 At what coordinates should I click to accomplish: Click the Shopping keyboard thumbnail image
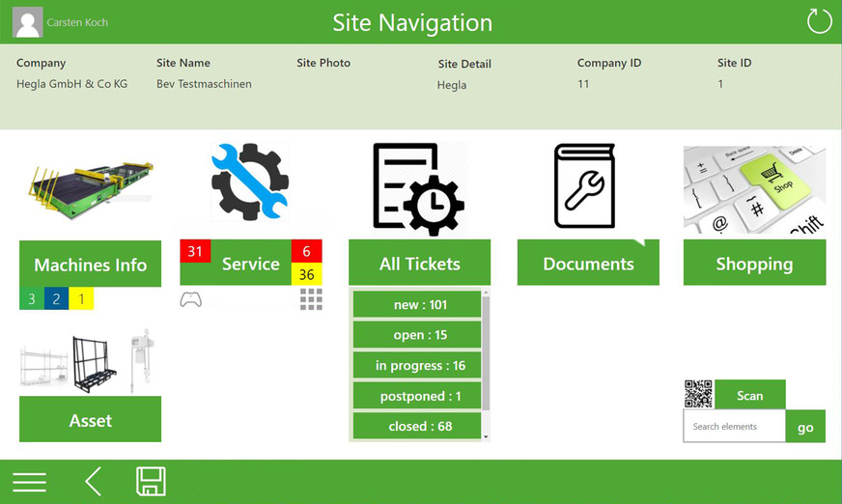click(754, 189)
